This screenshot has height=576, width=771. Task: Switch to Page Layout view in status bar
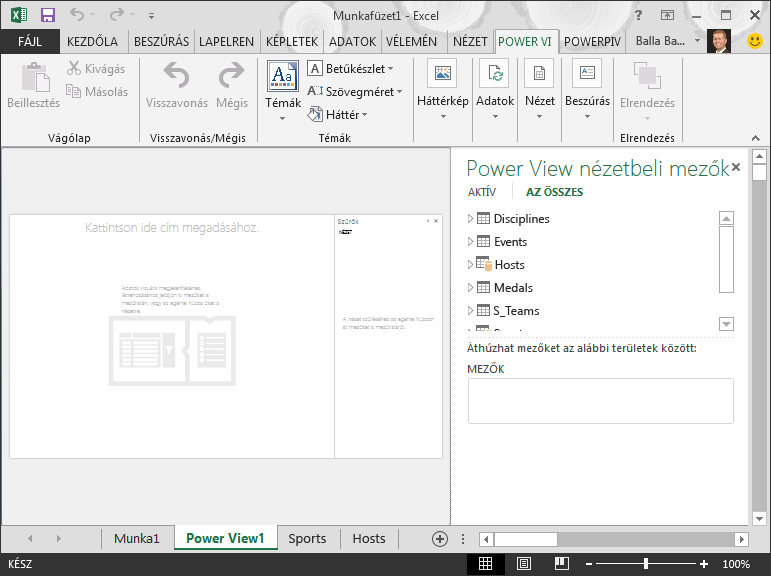pyautogui.click(x=524, y=564)
